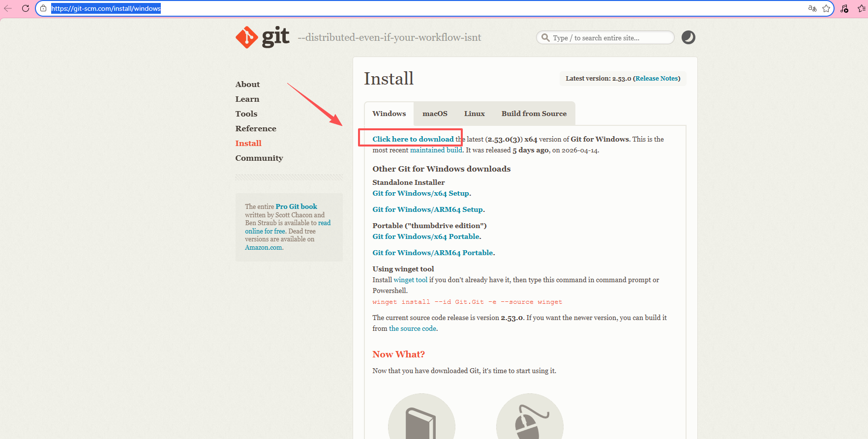Click the tagline '--distributed-even-if-your-workflow-isnt'

tap(389, 38)
